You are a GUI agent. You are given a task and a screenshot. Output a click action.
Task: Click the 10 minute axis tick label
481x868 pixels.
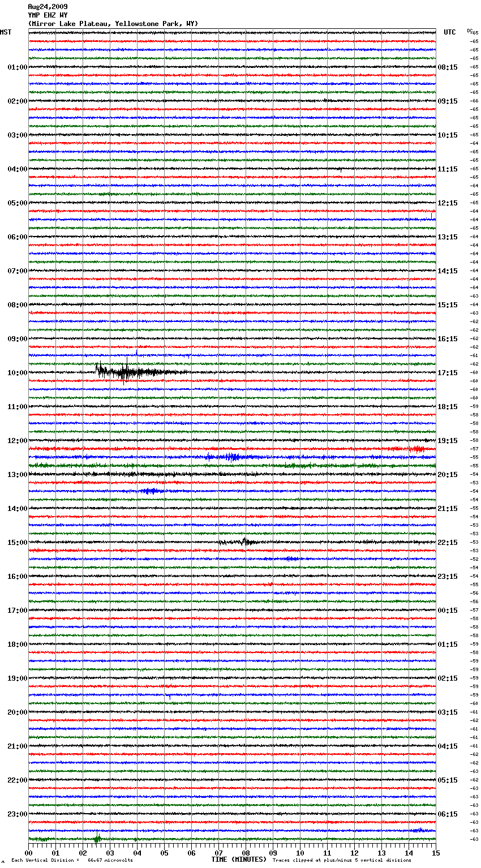tap(300, 853)
